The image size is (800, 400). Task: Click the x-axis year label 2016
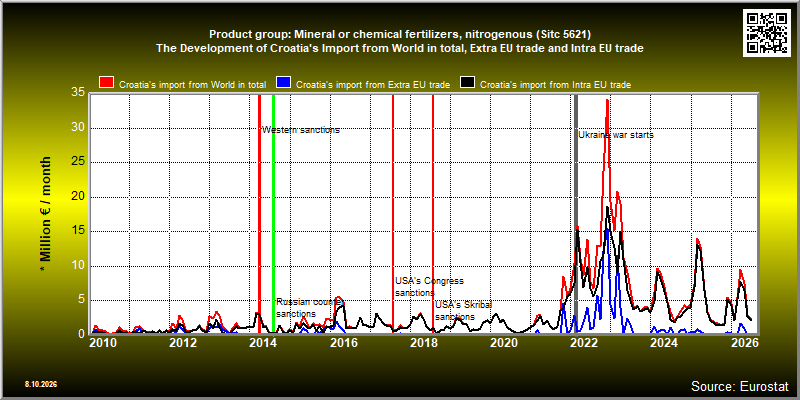click(x=343, y=343)
